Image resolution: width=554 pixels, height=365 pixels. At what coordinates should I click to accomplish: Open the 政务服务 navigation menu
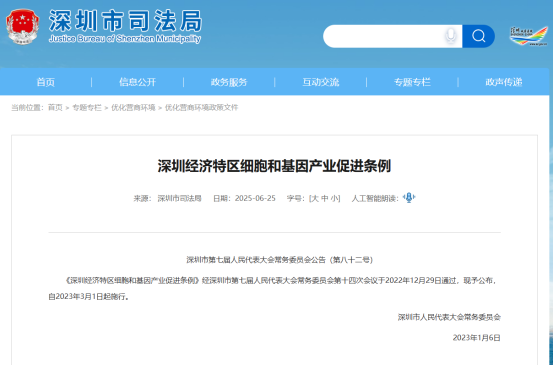[229, 82]
